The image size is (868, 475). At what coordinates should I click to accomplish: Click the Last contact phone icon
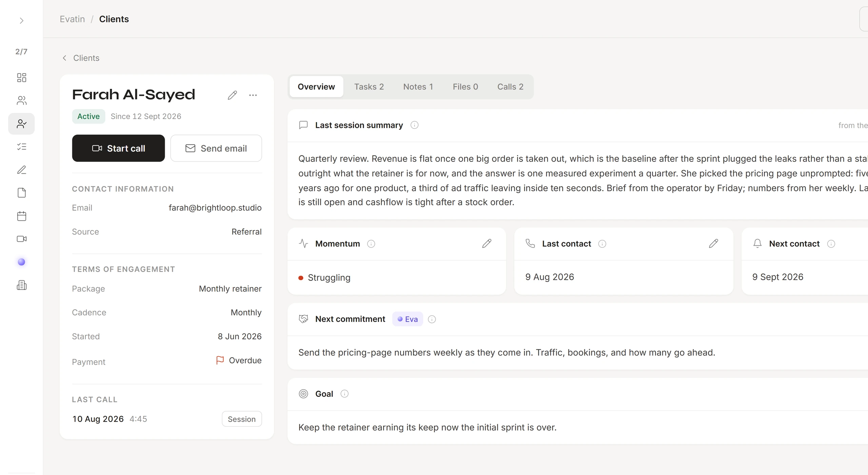(530, 244)
